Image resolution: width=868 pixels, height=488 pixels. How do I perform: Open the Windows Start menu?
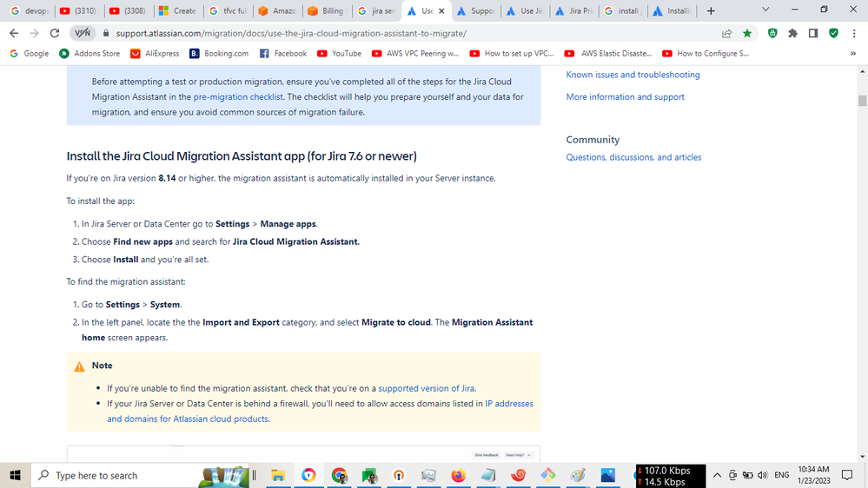15,475
